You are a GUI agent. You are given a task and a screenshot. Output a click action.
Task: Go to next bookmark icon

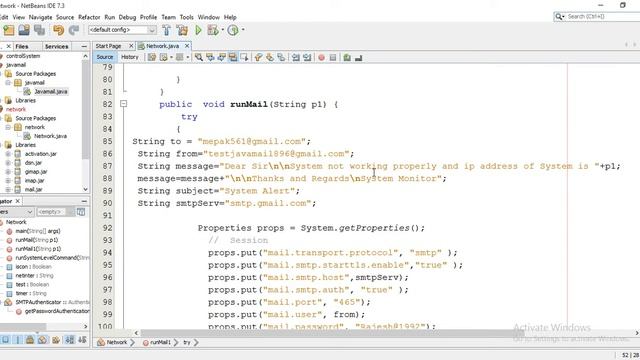(x=270, y=58)
